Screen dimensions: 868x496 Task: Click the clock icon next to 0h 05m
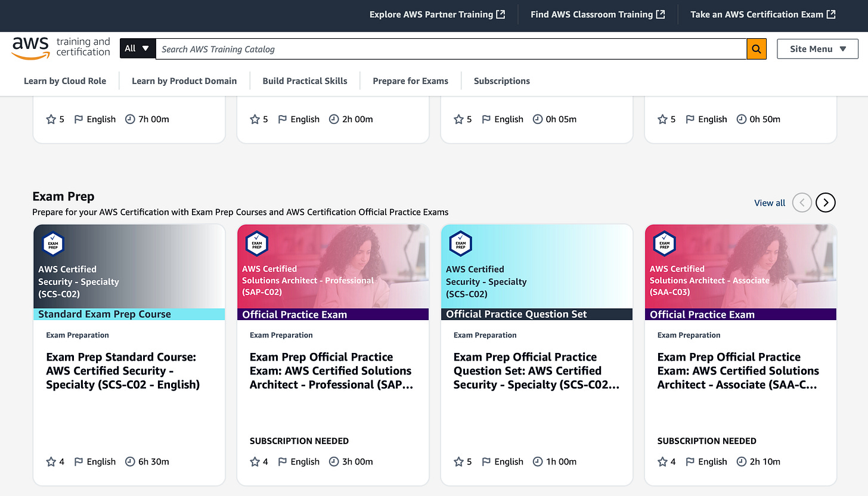[x=538, y=119]
